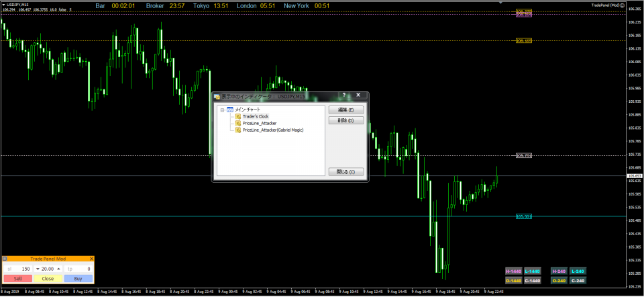Toggle the O-1440 open line button

[x=514, y=280]
